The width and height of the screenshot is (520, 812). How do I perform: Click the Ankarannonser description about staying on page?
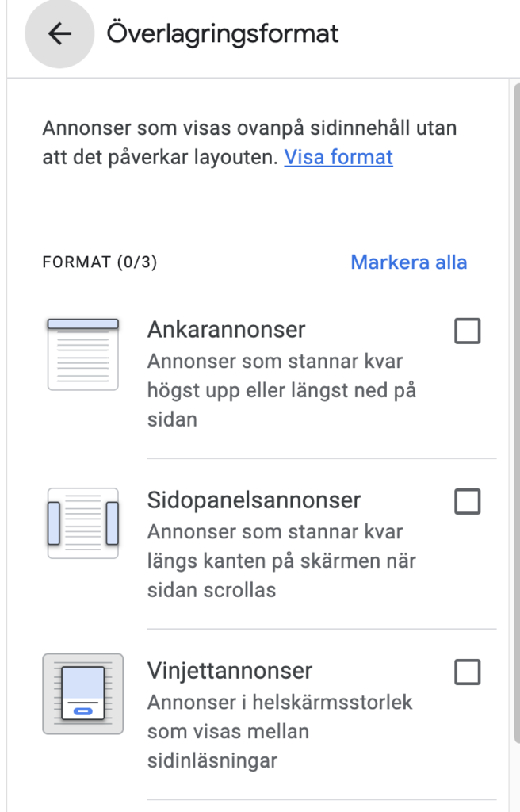click(x=281, y=390)
